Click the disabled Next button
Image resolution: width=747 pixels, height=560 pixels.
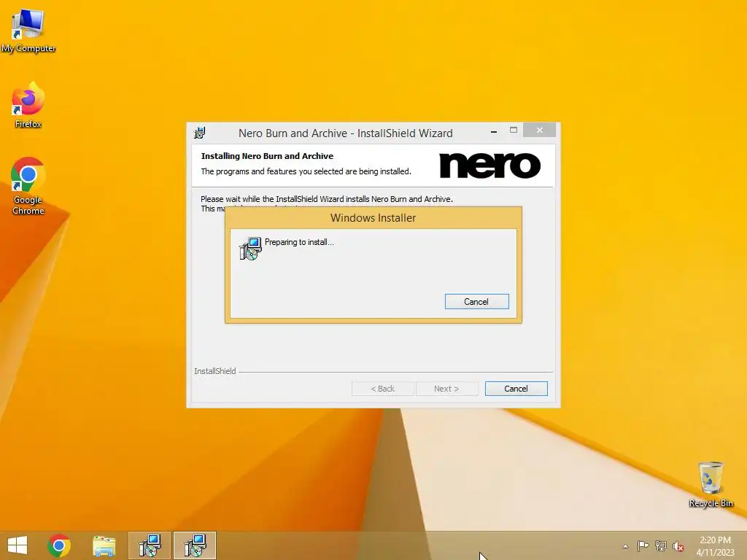446,389
